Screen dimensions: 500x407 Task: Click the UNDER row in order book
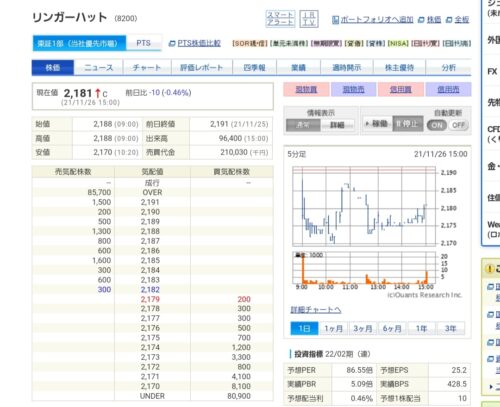[x=153, y=396]
